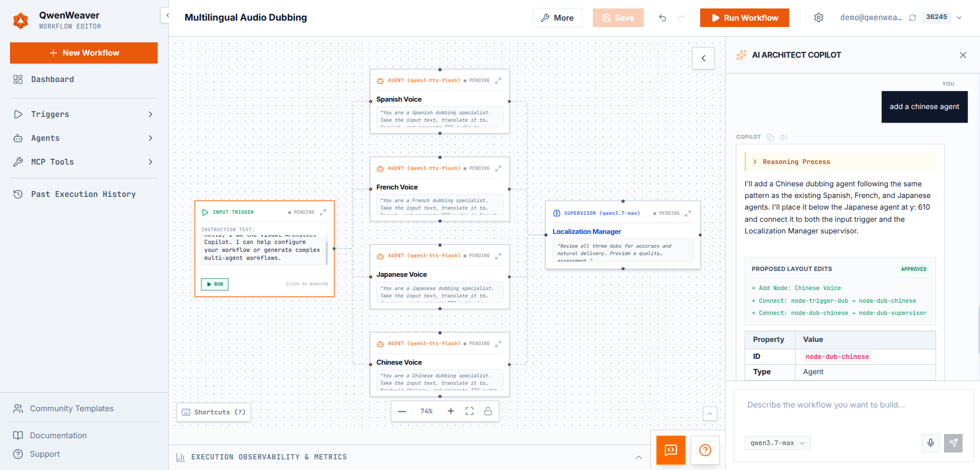Click the demo@qwenwea… account email

click(871, 17)
